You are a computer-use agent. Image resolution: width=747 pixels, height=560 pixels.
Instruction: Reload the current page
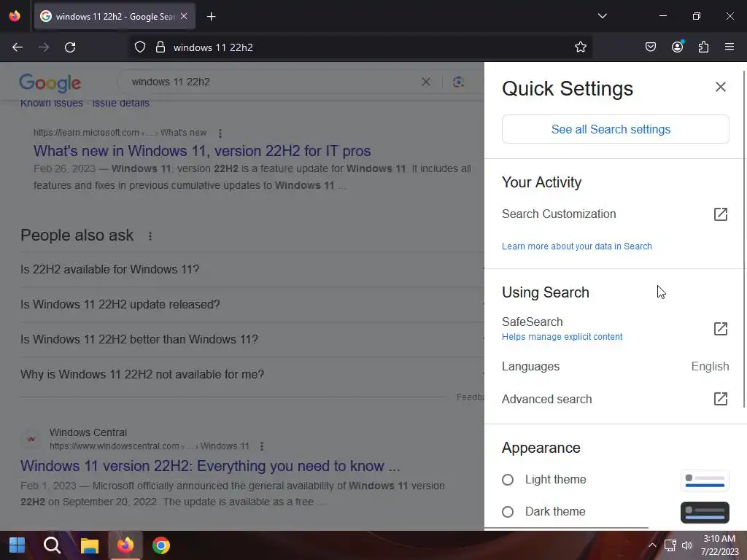[x=70, y=47]
